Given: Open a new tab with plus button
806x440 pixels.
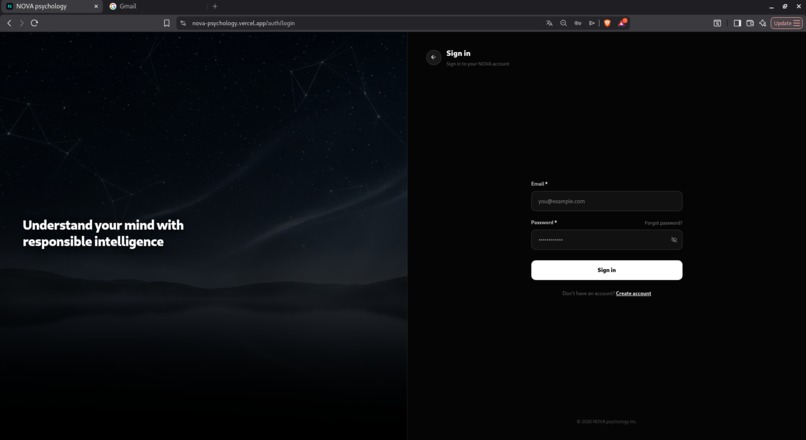Looking at the screenshot, I should tap(215, 7).
